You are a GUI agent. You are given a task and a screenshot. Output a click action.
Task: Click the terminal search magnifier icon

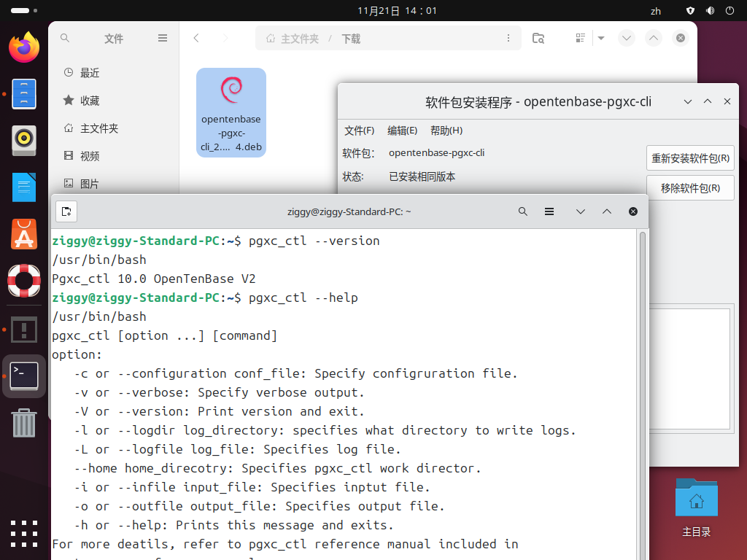tap(522, 211)
